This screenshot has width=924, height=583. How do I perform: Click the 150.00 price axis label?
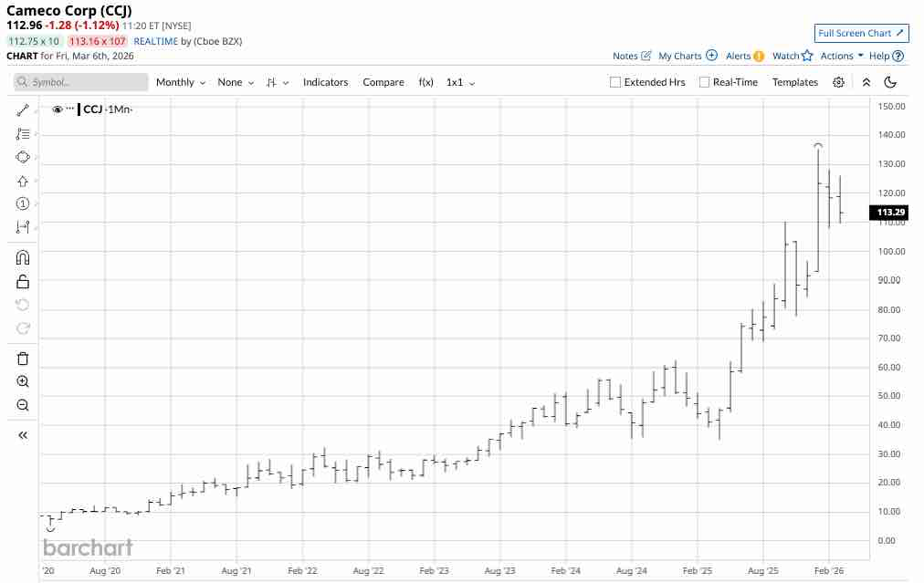(891, 106)
